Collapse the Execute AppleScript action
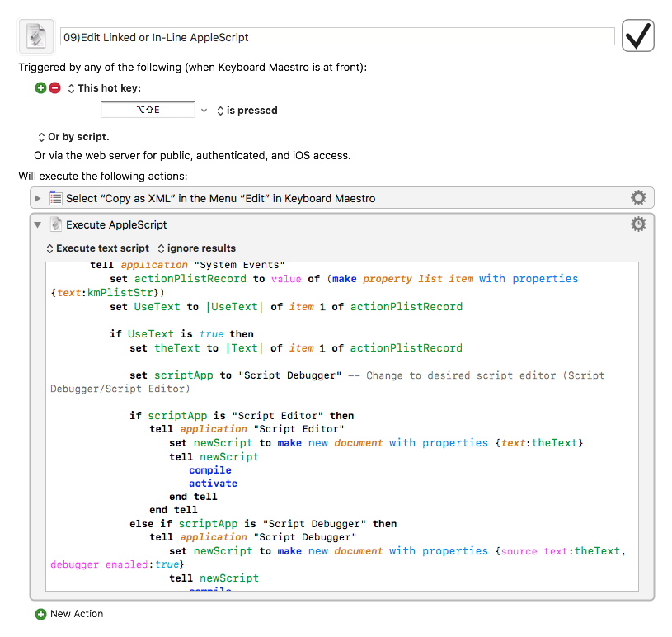The image size is (672, 637). click(x=38, y=224)
